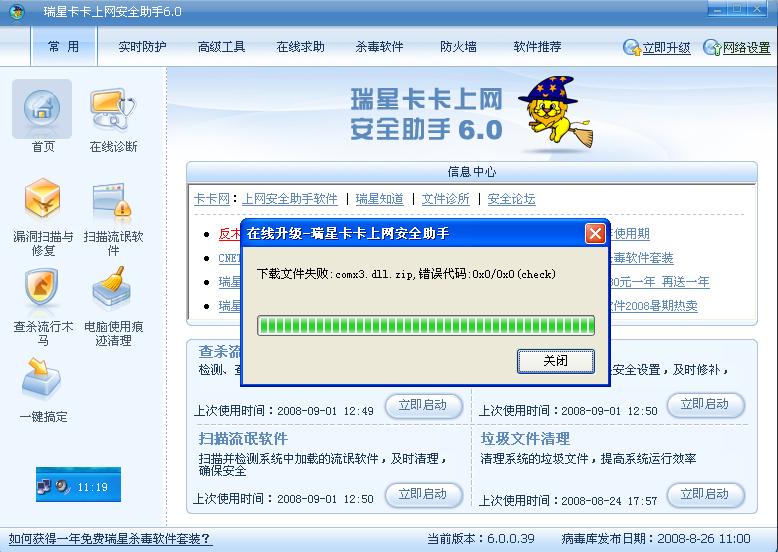
Task: Open the 杀毒软件 tab
Action: point(379,47)
